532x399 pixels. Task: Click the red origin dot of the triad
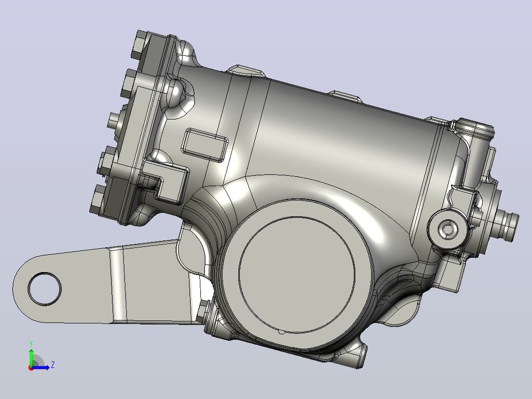[x=31, y=368]
